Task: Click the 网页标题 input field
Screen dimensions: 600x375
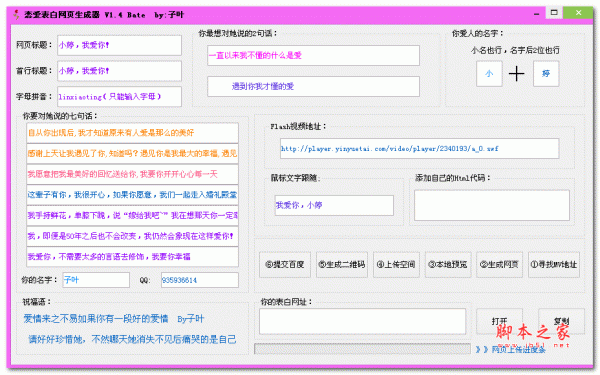Action: tap(119, 45)
